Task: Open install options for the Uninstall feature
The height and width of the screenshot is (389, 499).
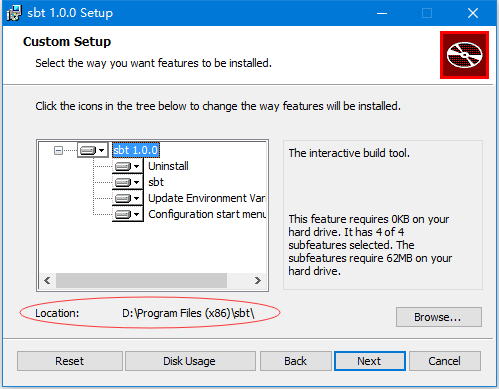Action: click(x=128, y=166)
